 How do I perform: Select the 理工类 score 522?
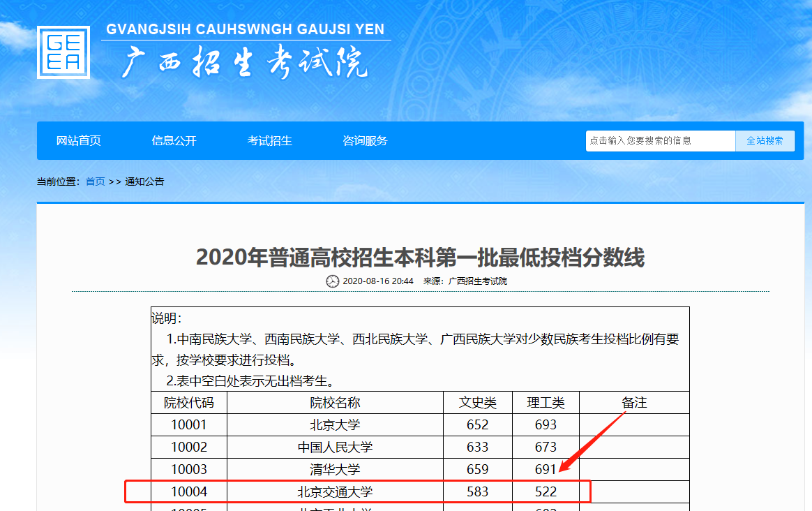point(546,492)
